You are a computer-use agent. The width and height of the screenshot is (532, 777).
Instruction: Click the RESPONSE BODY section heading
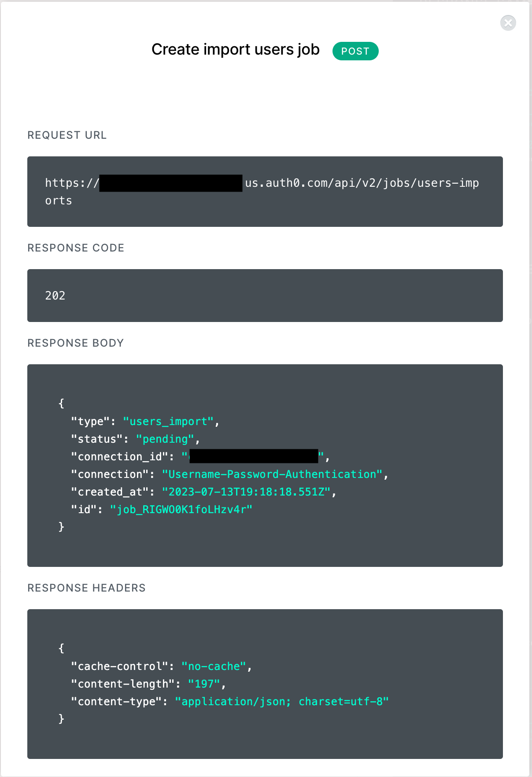click(x=75, y=343)
